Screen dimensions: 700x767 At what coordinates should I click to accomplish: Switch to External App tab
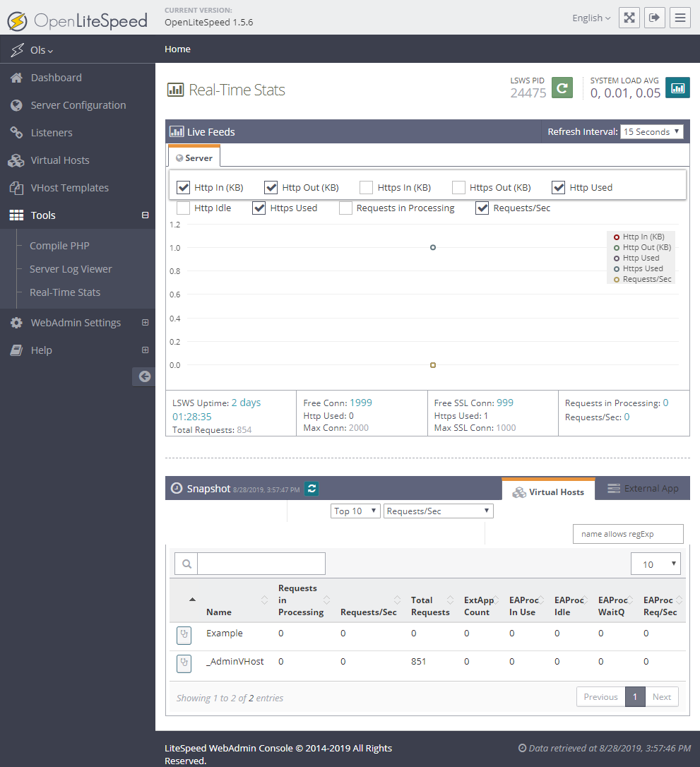643,489
